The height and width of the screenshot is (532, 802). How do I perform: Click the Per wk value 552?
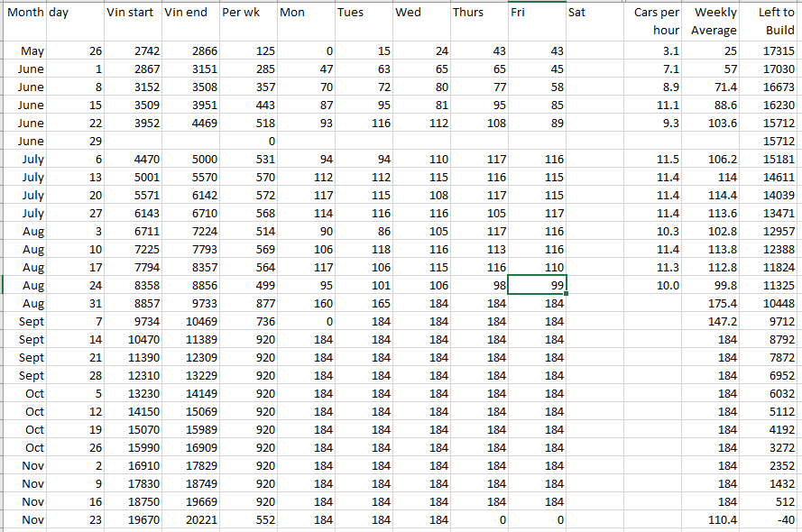pos(248,520)
